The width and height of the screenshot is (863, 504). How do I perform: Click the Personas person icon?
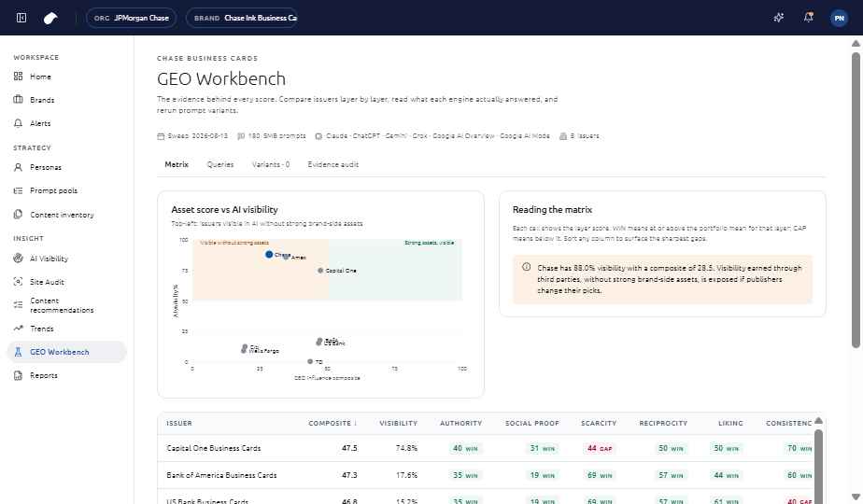[18, 167]
